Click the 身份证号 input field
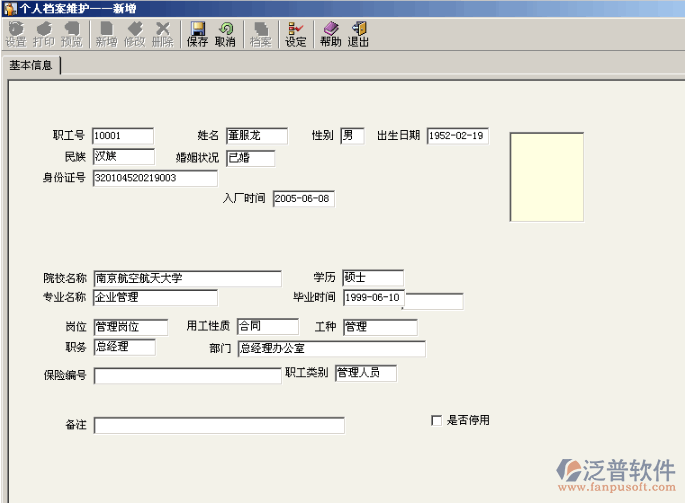This screenshot has width=686, height=503. point(155,179)
